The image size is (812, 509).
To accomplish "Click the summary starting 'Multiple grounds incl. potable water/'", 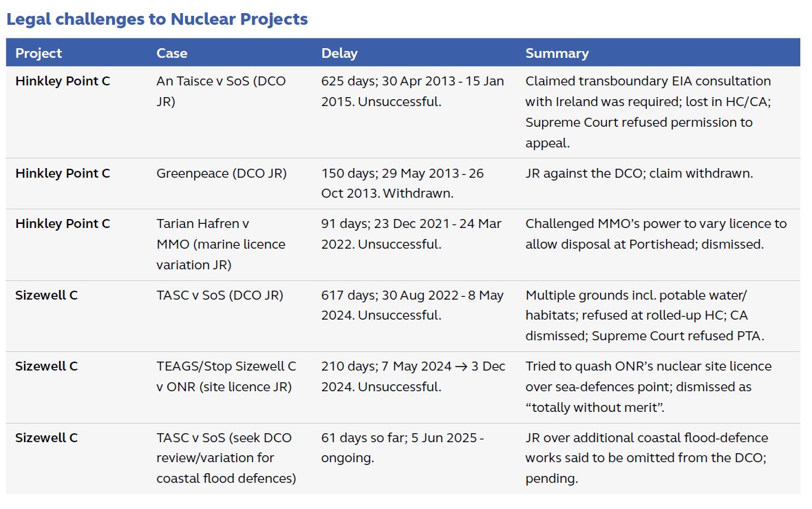I will [645, 315].
